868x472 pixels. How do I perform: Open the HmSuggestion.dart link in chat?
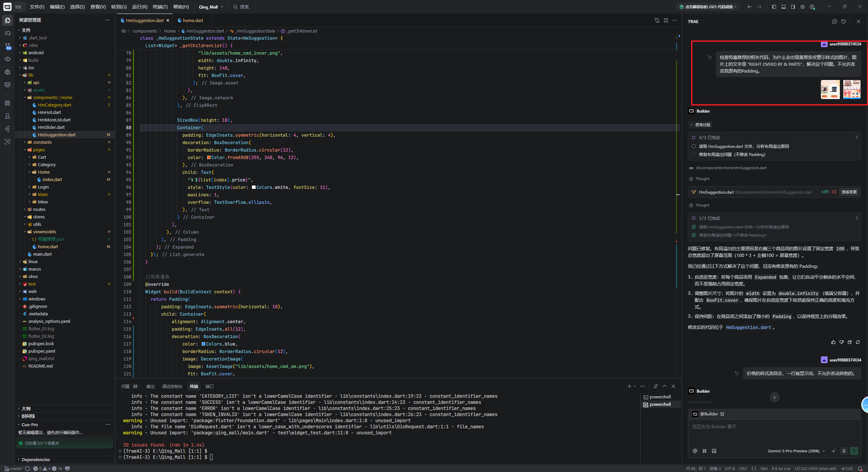point(748,328)
